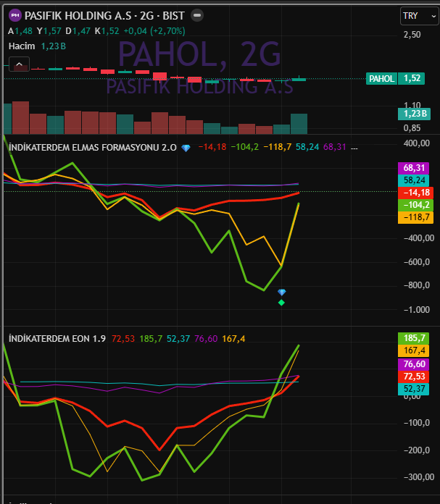Click the green −104,2 legend value
440x504 pixels.
[244, 147]
